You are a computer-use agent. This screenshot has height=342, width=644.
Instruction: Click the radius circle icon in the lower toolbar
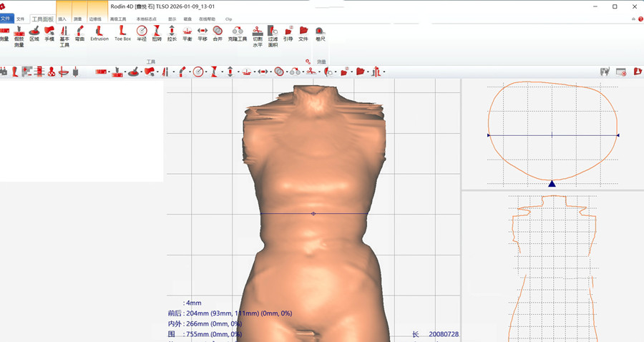[x=198, y=72]
